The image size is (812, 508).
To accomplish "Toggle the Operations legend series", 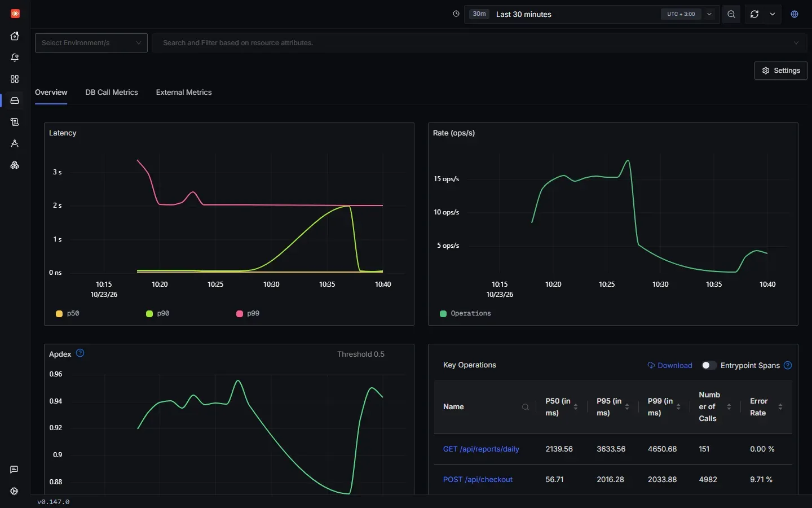I will coord(465,313).
